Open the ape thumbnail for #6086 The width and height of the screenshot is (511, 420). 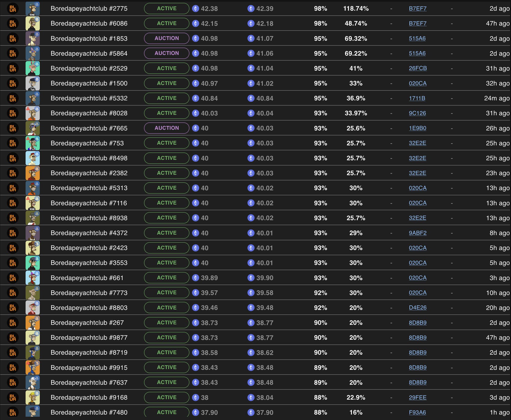pyautogui.click(x=33, y=23)
